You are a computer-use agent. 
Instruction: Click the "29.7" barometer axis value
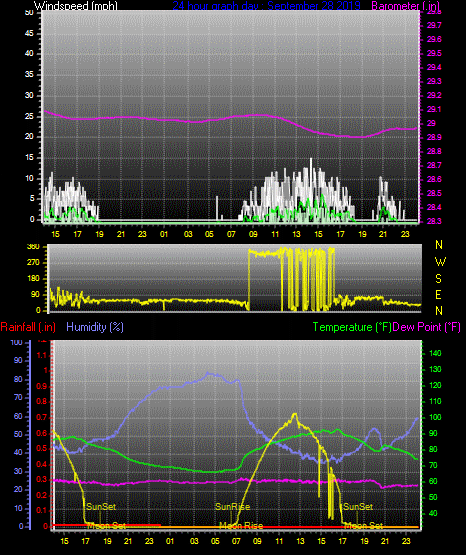click(434, 25)
